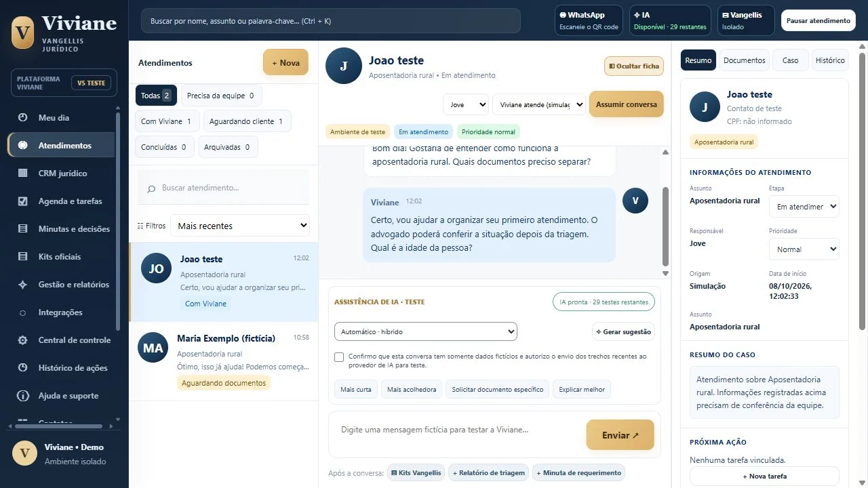
Task: Switch to the Histórico tab
Action: click(830, 60)
